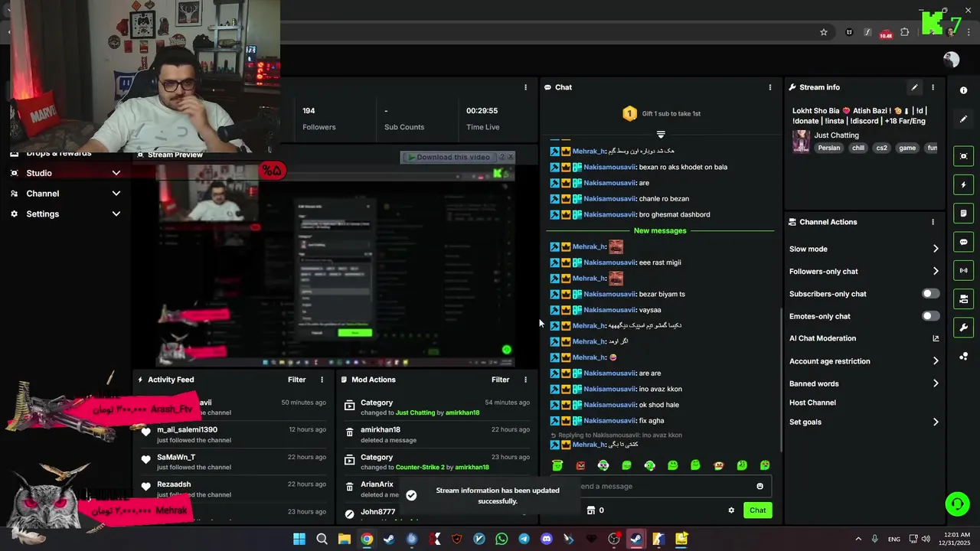
Task: Click SaMaWn_T follower entry in Activity Feed
Action: pyautogui.click(x=233, y=462)
